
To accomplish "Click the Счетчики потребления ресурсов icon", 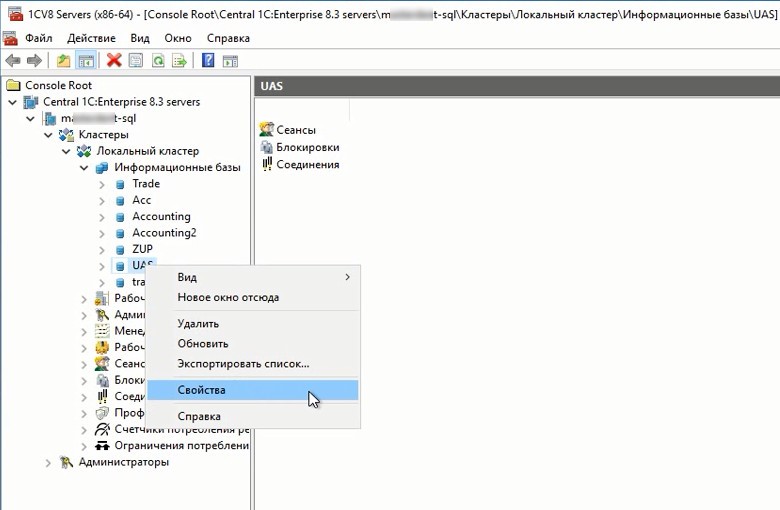I will click(102, 429).
